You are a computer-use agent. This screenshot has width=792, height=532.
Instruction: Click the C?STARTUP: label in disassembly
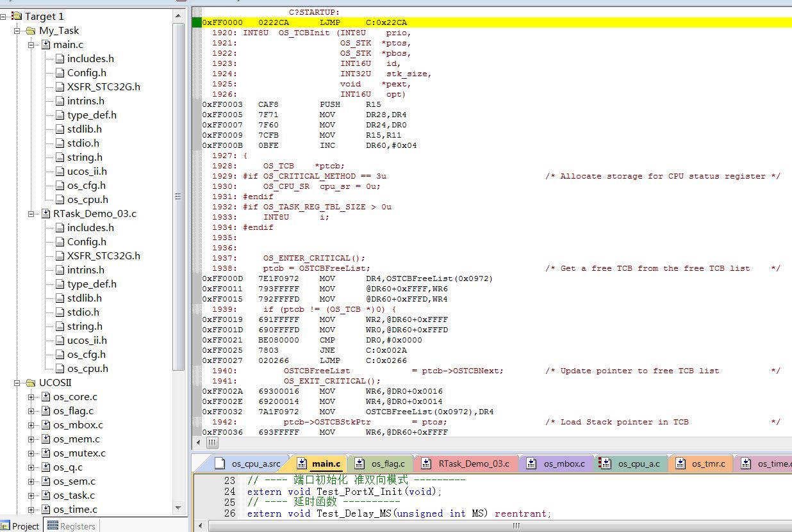[314, 12]
